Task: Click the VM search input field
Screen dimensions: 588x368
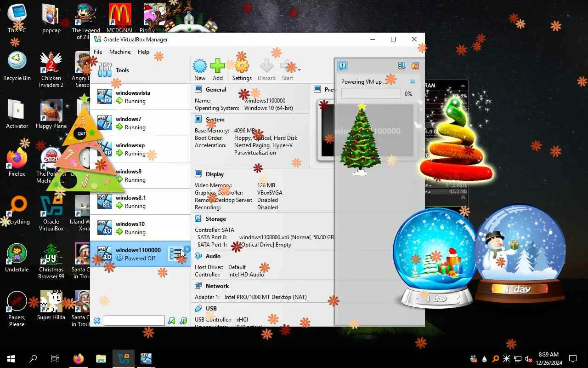Action: pyautogui.click(x=134, y=321)
